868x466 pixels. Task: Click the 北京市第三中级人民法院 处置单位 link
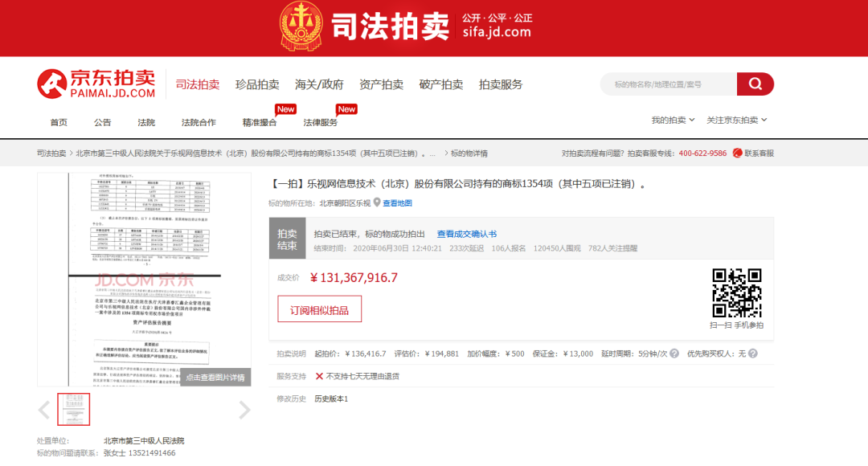(144, 441)
